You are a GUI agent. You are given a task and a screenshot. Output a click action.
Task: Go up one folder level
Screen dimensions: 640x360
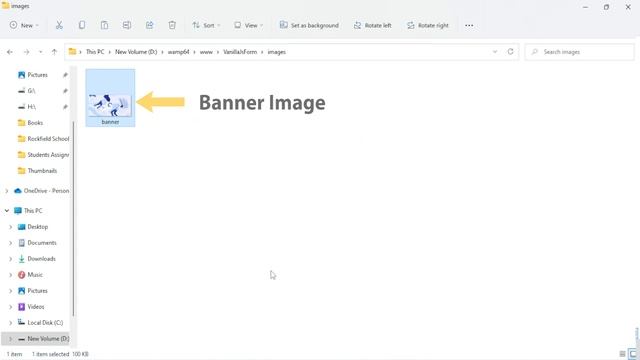tap(54, 52)
